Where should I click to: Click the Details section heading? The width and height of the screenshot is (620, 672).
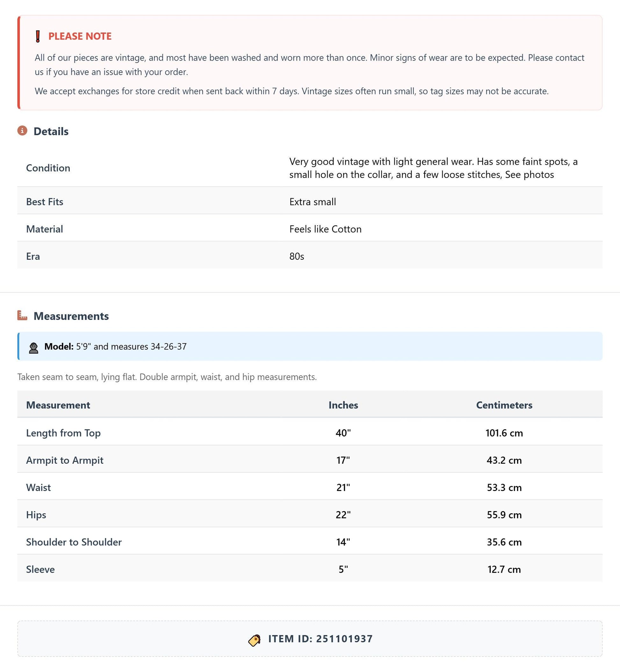pos(51,131)
